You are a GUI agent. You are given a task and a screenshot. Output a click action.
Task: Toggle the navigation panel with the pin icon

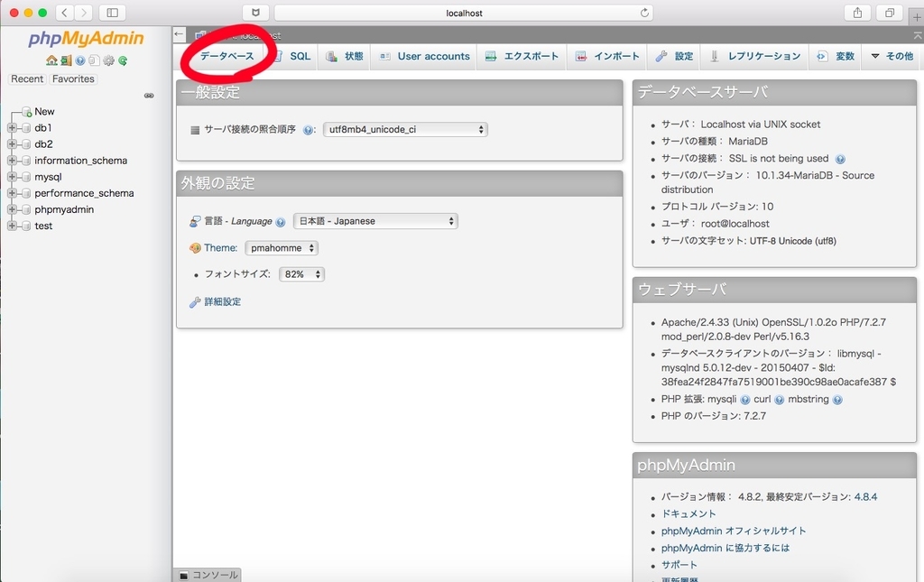(x=149, y=94)
